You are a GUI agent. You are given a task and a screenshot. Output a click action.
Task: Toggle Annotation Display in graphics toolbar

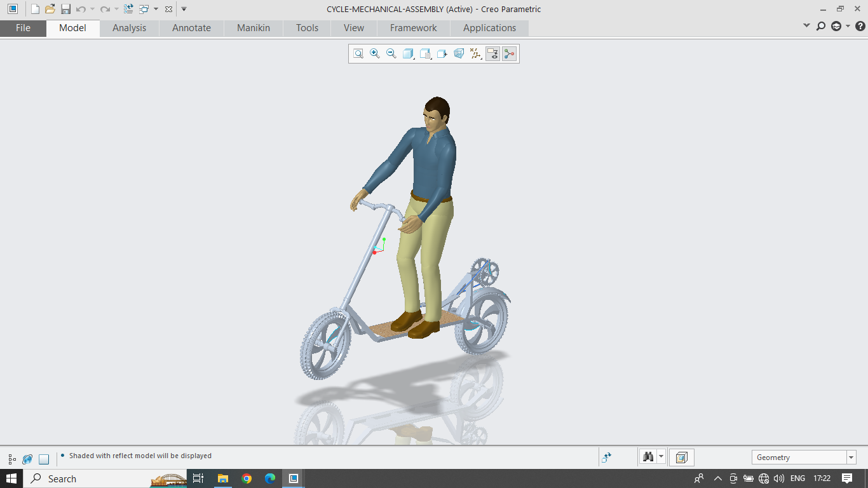pos(492,54)
